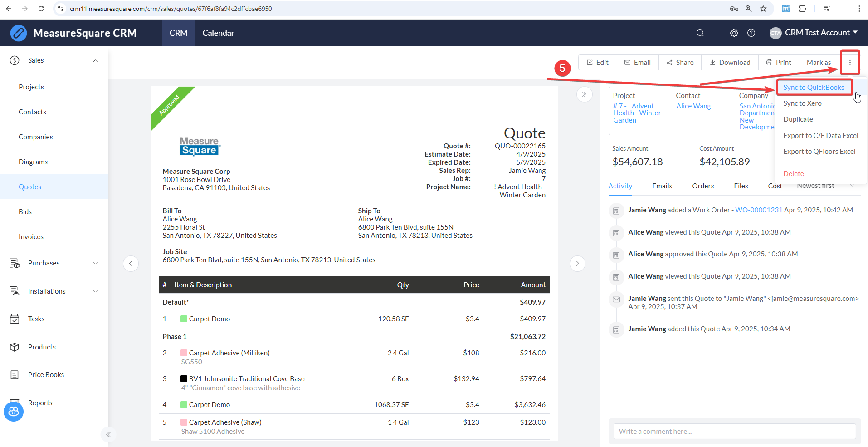Go to Contacts in sidebar
This screenshot has height=447, width=868.
click(x=32, y=112)
